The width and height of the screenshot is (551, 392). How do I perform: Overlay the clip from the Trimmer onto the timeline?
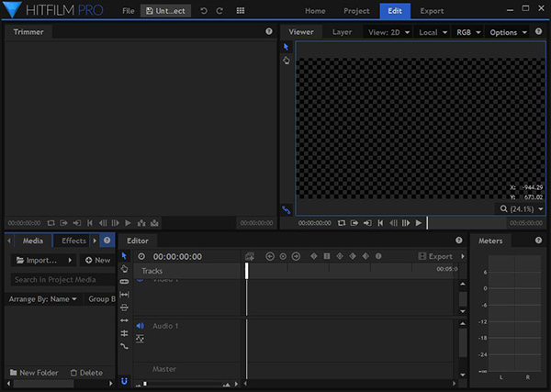tap(154, 223)
